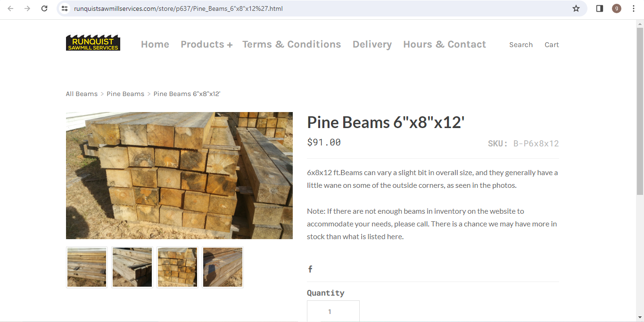The image size is (644, 322).
Task: Click the browser back arrow
Action: [x=10, y=8]
